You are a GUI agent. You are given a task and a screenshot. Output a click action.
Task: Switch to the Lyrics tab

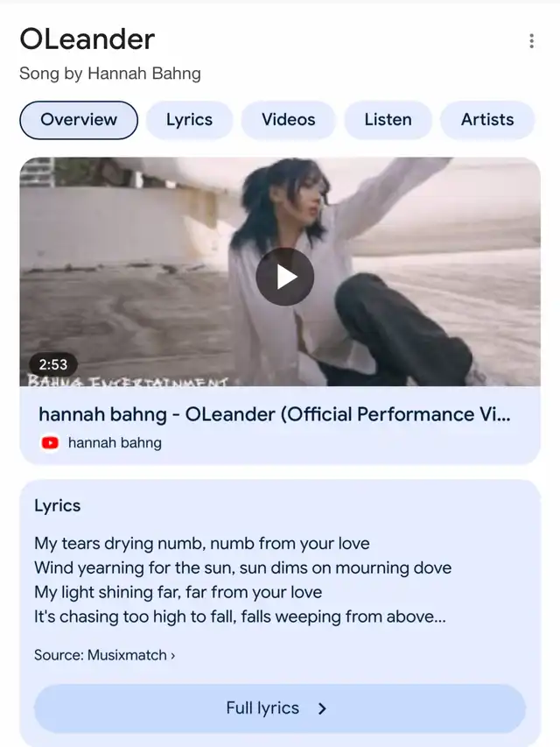click(x=189, y=120)
